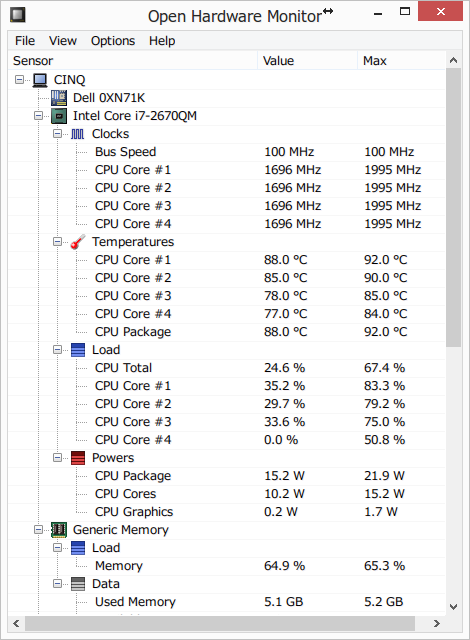Click the 15.2 W CPU Package value
Screen dimensions: 470x640
pyautogui.click(x=284, y=476)
